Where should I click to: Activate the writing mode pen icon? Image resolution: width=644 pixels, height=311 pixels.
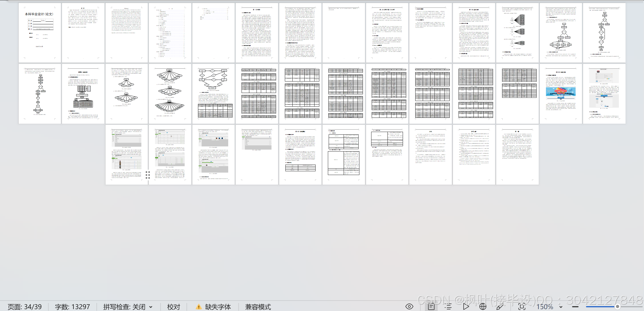pyautogui.click(x=499, y=306)
